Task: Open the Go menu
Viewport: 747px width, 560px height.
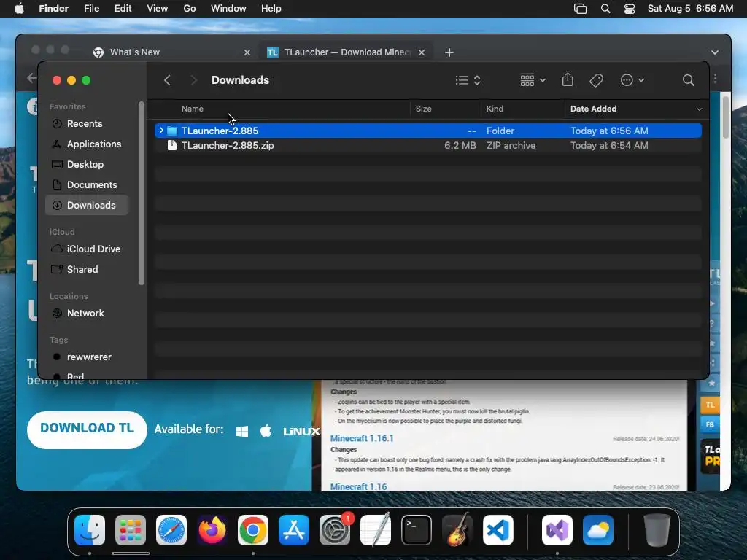Action: (x=190, y=9)
